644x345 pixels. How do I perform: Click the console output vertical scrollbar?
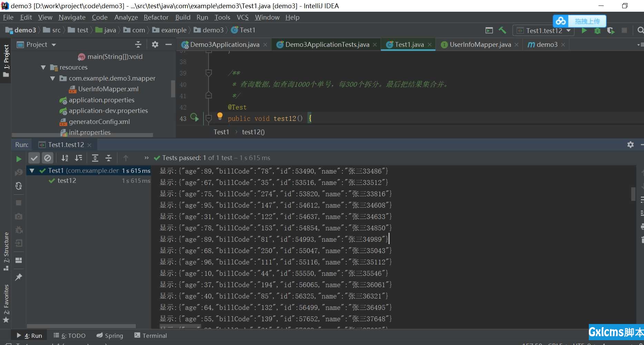pos(633,194)
